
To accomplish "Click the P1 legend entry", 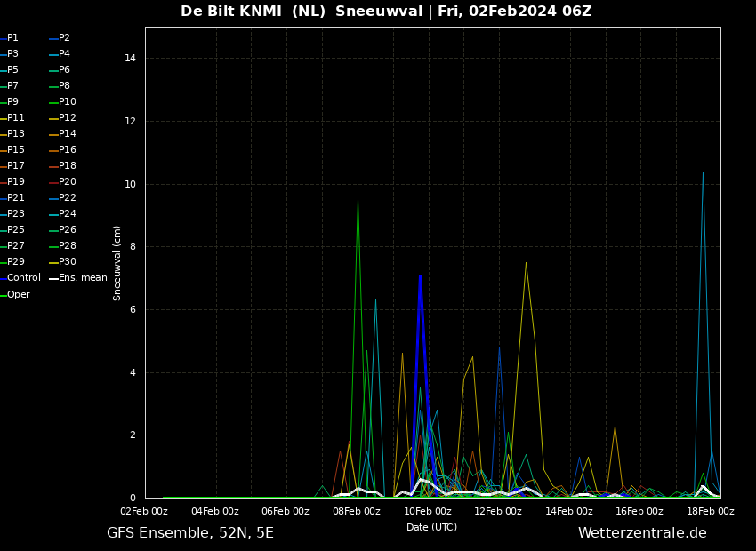I will (x=12, y=38).
